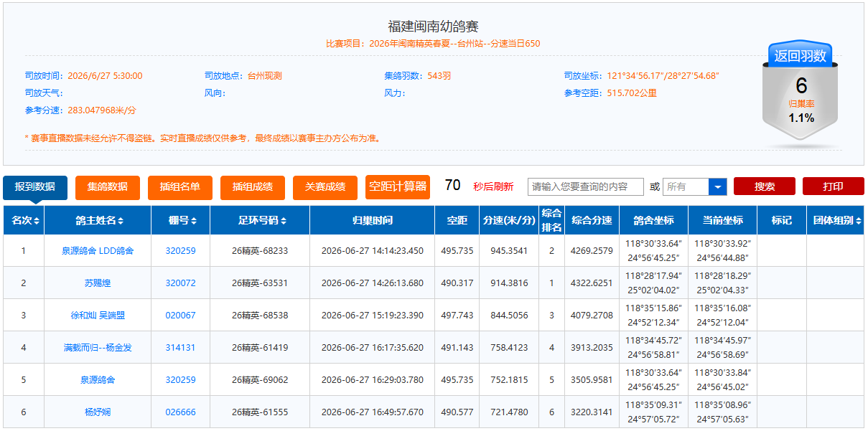The image size is (868, 431).
Task: Sort table by 名次 column
Action: point(24,221)
